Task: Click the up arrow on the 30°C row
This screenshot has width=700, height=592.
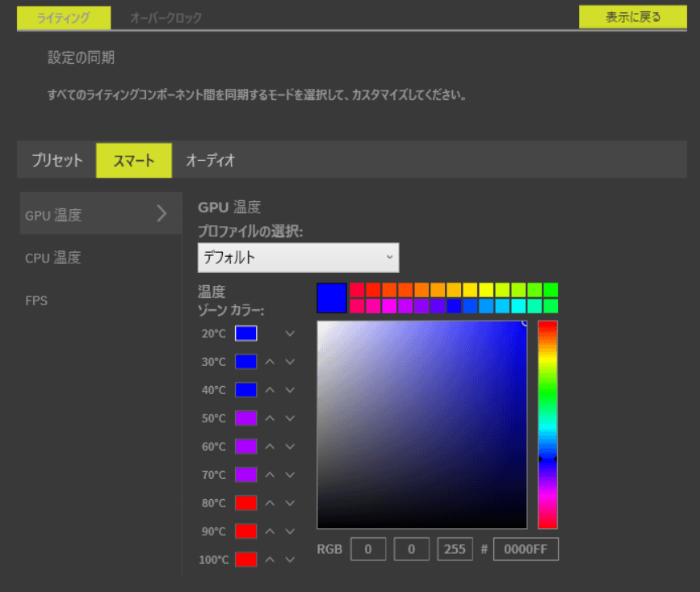Action: pyautogui.click(x=270, y=362)
